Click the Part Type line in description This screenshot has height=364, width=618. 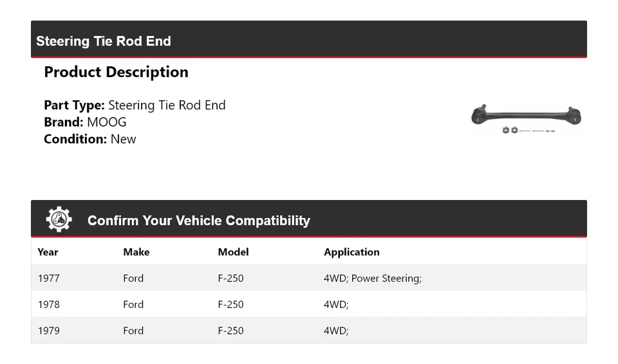(x=135, y=105)
